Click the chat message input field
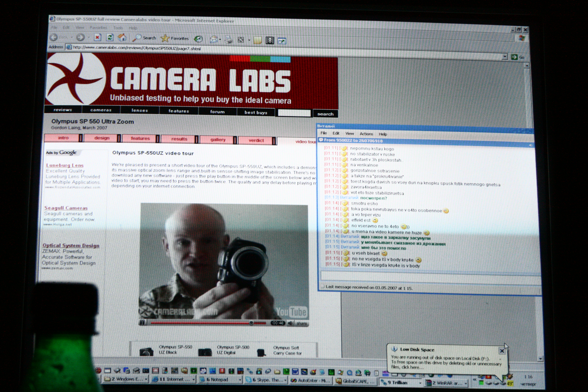 pos(431,278)
